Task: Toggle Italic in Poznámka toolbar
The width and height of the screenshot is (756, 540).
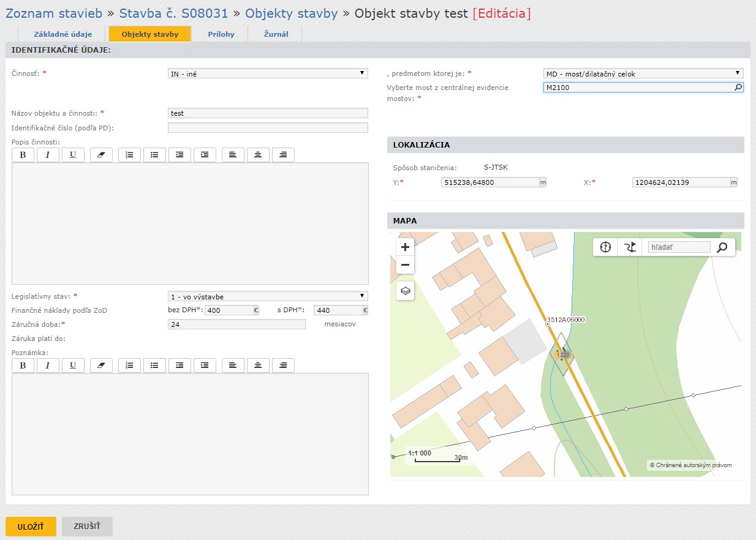Action: 48,366
